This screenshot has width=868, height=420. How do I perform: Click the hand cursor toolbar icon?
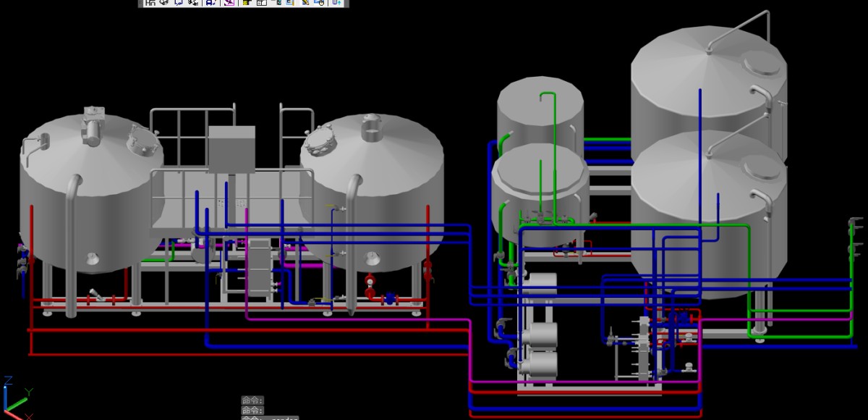click(319, 3)
